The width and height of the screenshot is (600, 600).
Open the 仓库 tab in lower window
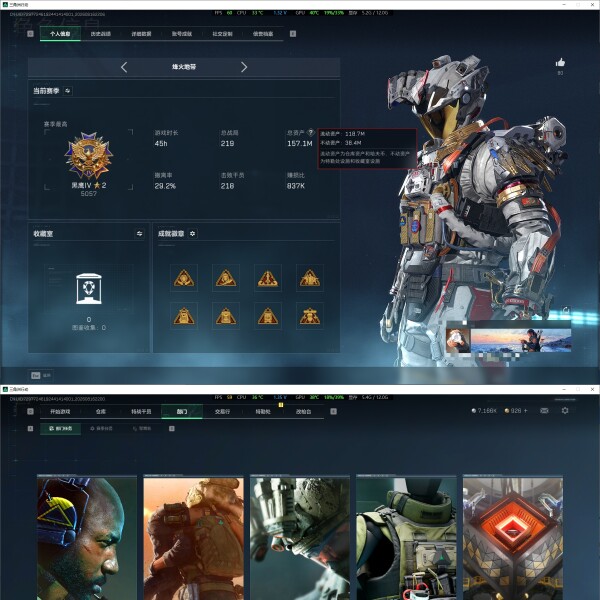click(101, 411)
